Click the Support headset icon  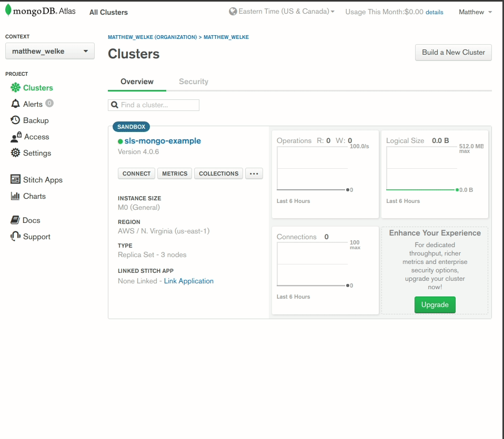click(x=15, y=236)
